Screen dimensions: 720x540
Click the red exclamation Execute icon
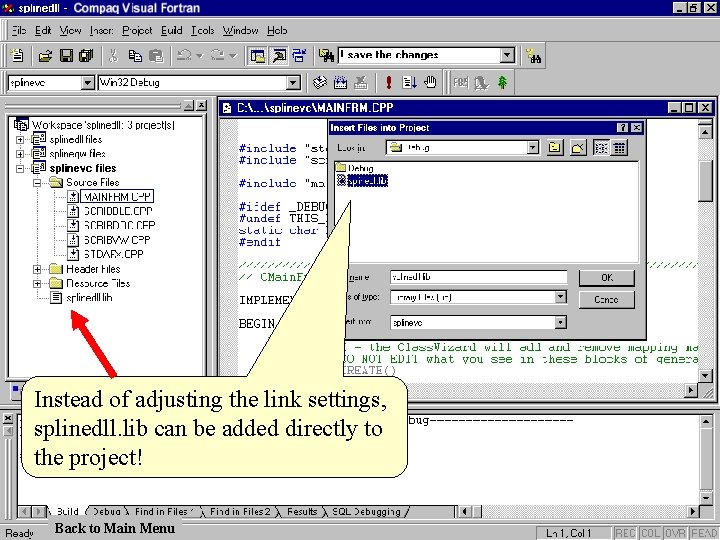pyautogui.click(x=388, y=83)
